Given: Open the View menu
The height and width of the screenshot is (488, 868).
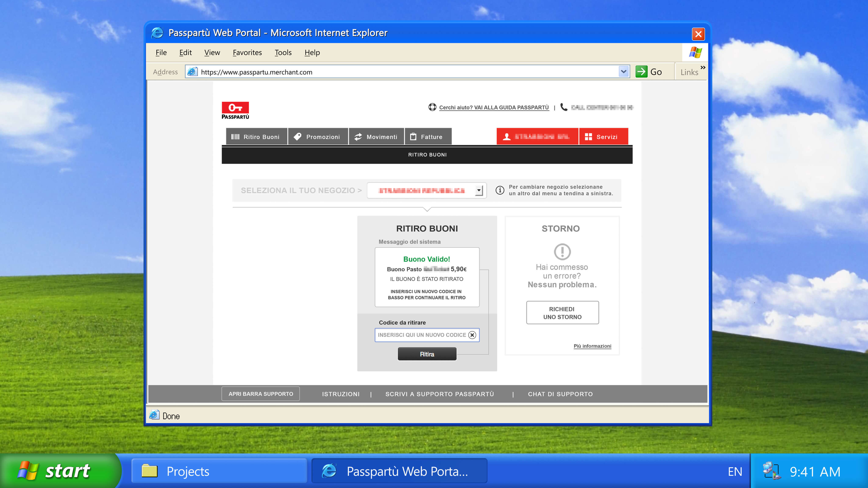Looking at the screenshot, I should point(212,53).
